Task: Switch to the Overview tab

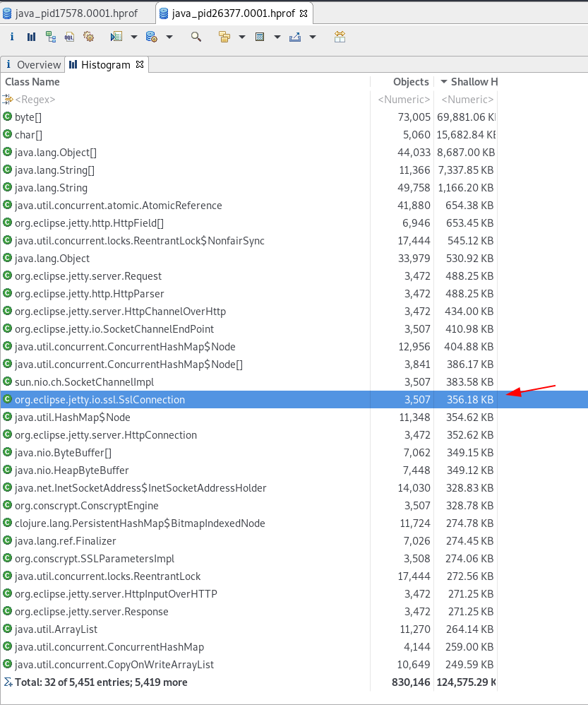Action: 32,64
